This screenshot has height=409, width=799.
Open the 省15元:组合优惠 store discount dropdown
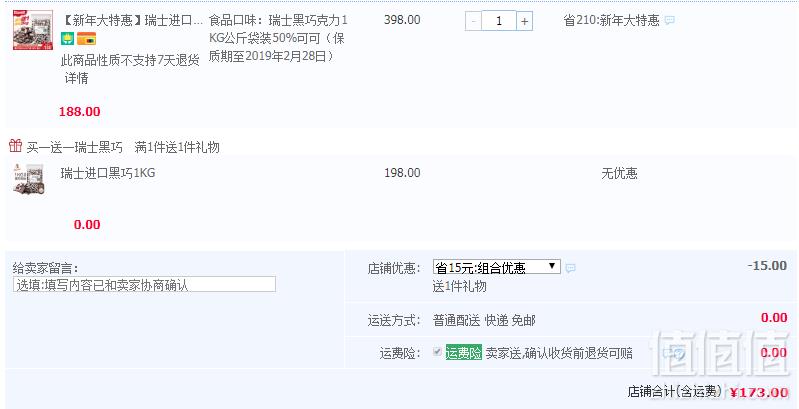(x=497, y=267)
